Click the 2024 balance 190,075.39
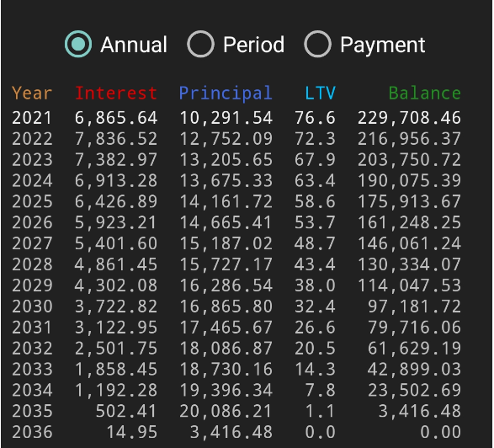The width and height of the screenshot is (494, 448). [409, 181]
